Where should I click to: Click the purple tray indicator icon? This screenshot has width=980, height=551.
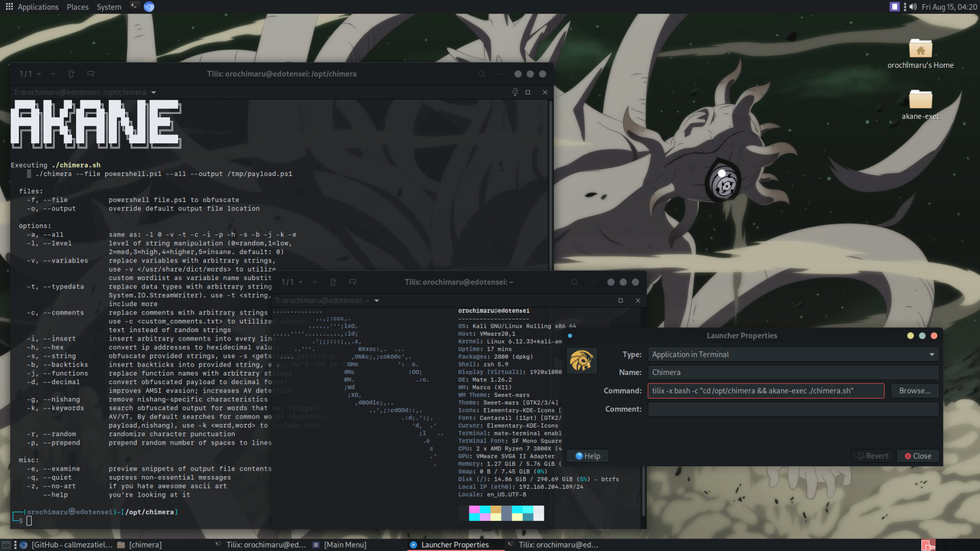coord(894,7)
